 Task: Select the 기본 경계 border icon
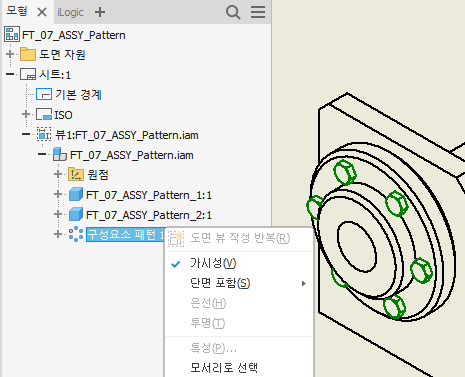[44, 94]
